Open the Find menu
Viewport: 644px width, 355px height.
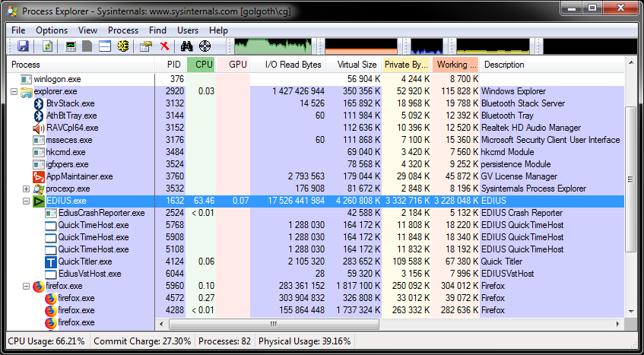pos(157,30)
